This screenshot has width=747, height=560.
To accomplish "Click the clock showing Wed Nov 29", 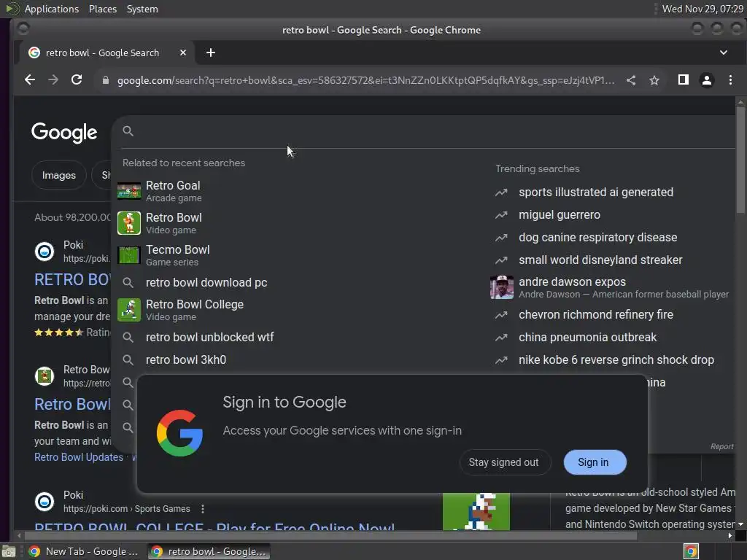I will [703, 9].
